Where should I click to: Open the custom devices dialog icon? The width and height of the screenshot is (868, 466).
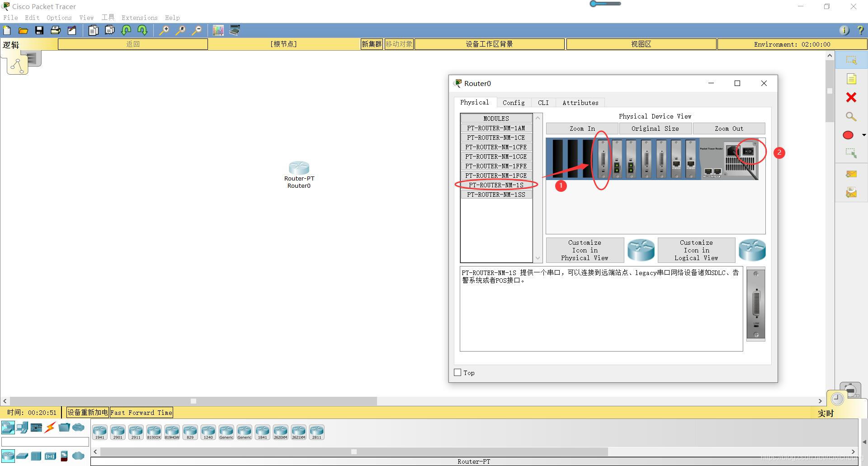click(235, 30)
